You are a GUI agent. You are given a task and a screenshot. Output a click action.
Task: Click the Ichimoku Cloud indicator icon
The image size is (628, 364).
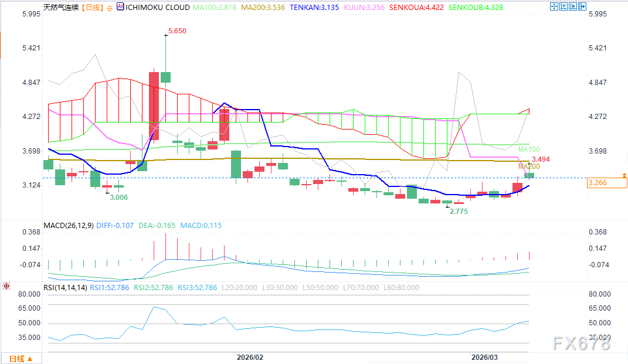pos(120,8)
